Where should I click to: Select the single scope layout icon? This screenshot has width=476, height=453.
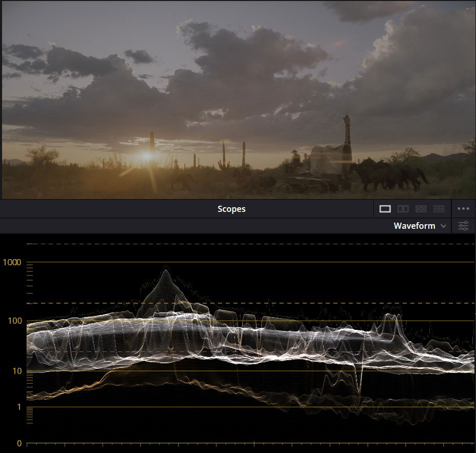(x=385, y=209)
